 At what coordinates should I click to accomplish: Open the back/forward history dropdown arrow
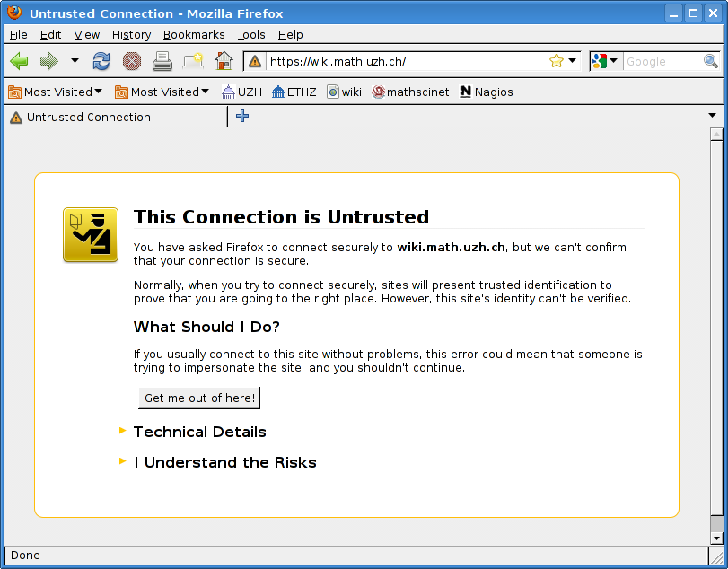point(75,61)
